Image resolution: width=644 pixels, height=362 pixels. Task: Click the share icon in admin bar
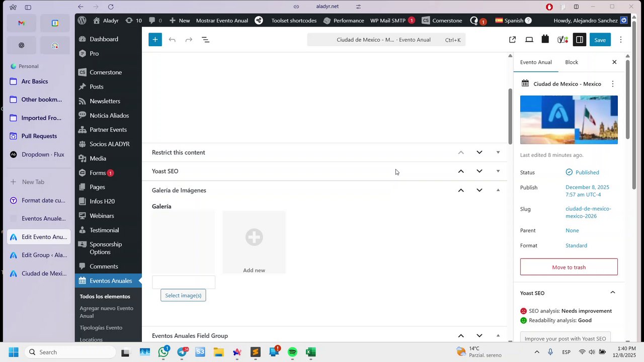pyautogui.click(x=259, y=21)
